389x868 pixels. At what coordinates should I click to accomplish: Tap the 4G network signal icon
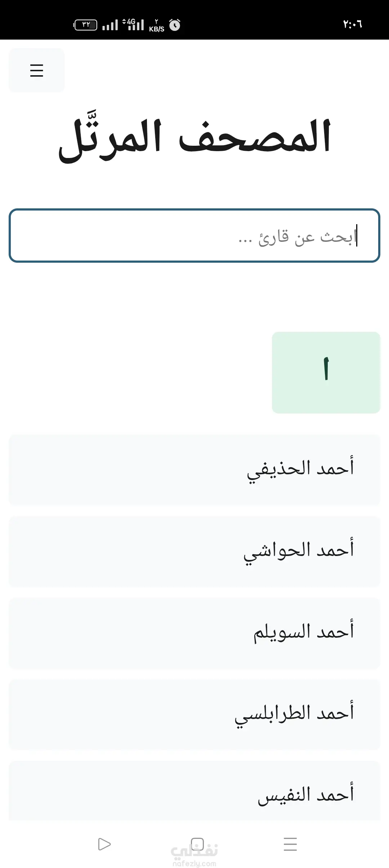point(133,24)
